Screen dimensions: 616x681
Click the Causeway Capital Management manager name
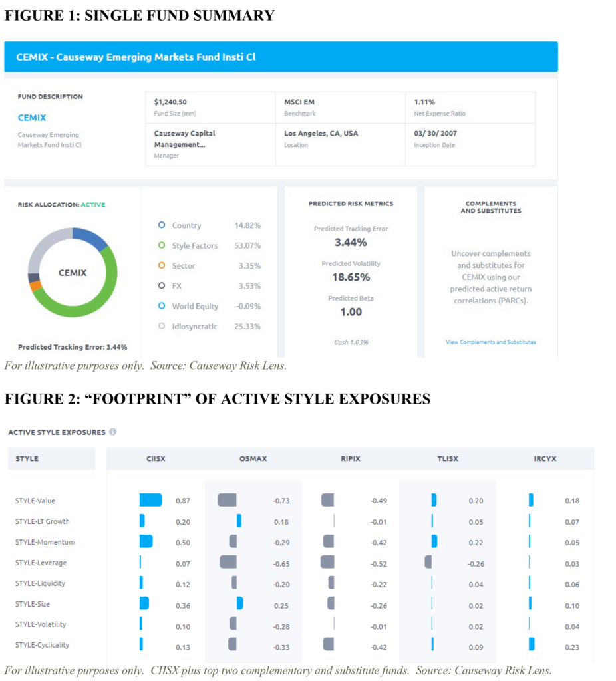185,139
